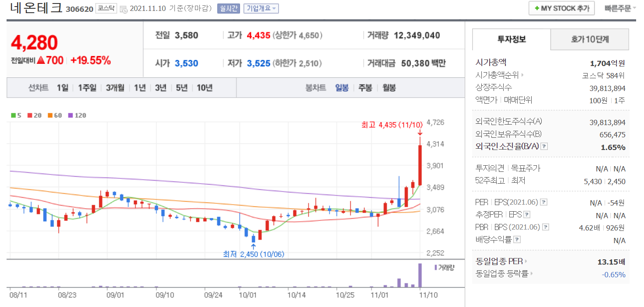The width and height of the screenshot is (644, 307).
Task: Click the 고가 value 4,435
Action: tap(259, 35)
